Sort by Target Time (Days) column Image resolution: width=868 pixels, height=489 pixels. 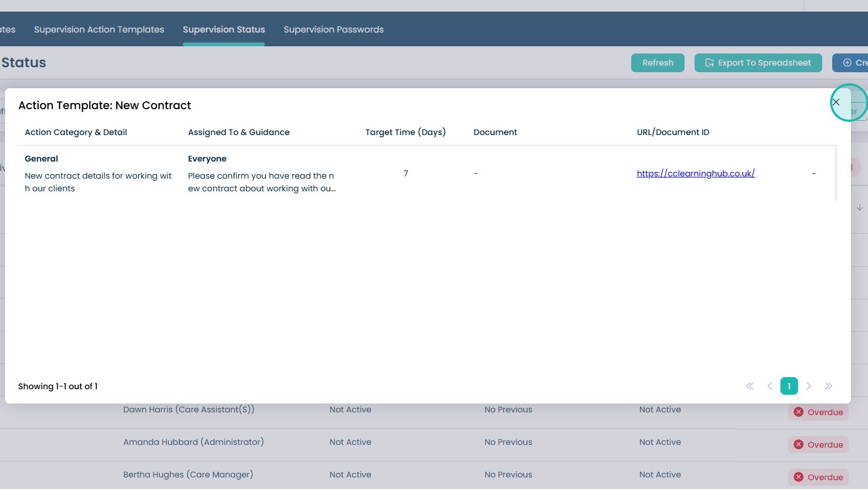[405, 132]
